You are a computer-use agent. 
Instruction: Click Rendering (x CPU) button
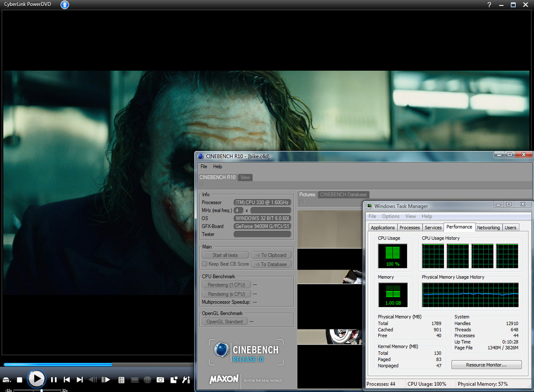click(226, 294)
